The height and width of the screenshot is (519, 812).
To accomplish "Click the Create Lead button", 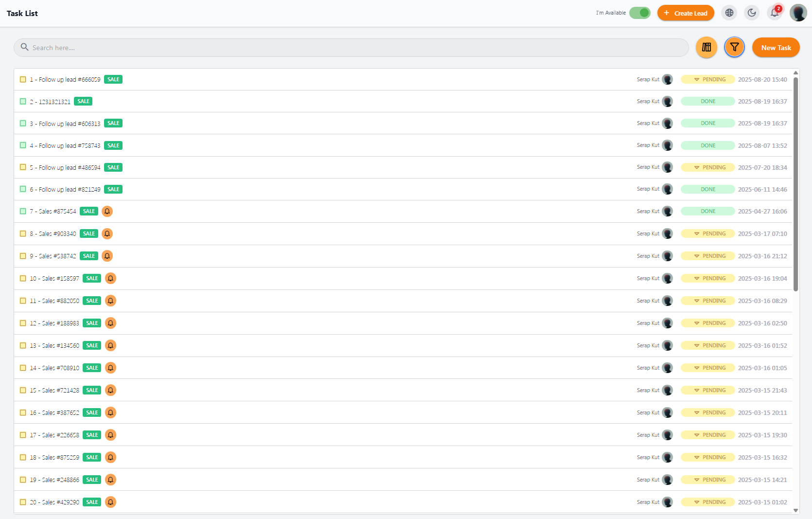I will point(686,13).
